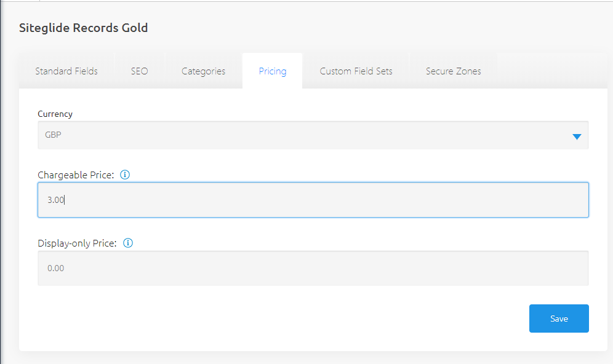Click the Display-only Price label text
613x364 pixels.
pyautogui.click(x=77, y=243)
